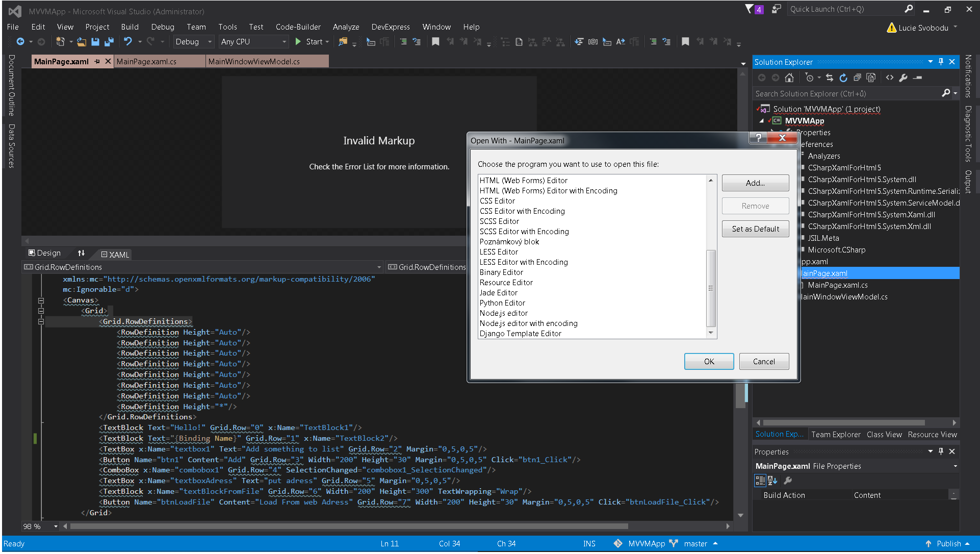Screen dimensions: 980x554
Task: Click the green Start debugging arrow
Action: pos(298,42)
